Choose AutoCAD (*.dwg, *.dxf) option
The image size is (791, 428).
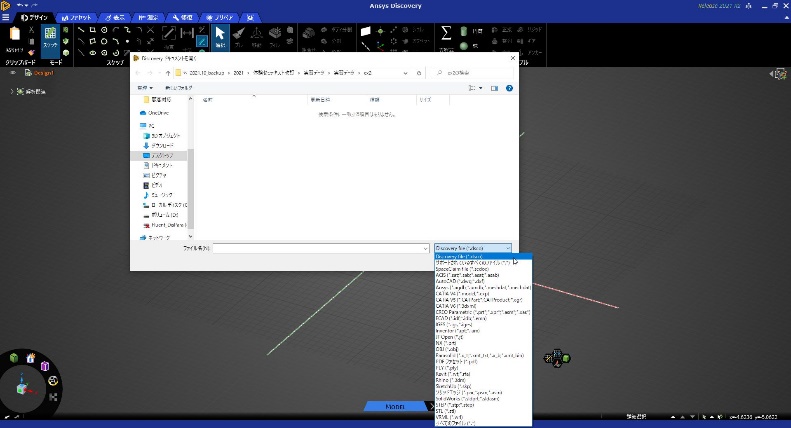tap(483, 281)
